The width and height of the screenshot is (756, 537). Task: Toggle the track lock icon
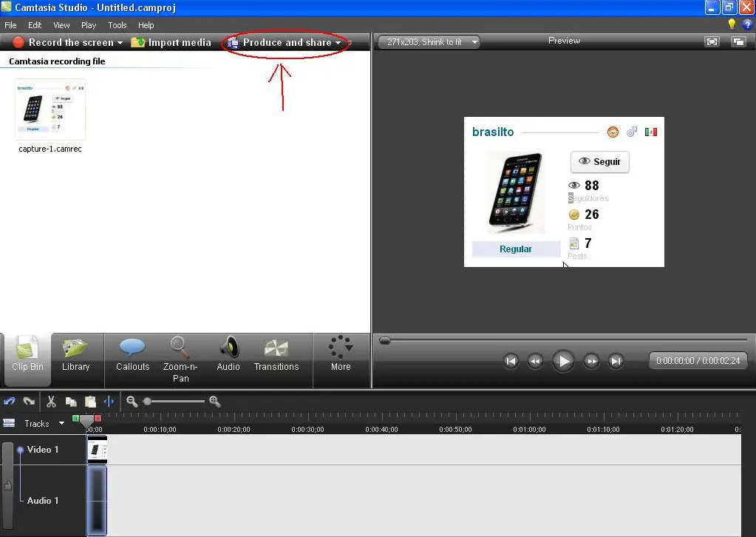(7, 485)
